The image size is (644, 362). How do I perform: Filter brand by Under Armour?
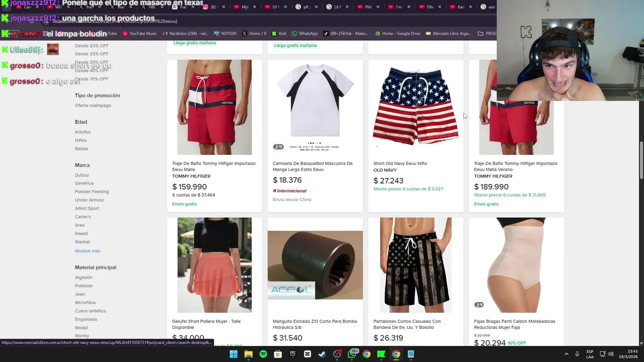(90, 200)
